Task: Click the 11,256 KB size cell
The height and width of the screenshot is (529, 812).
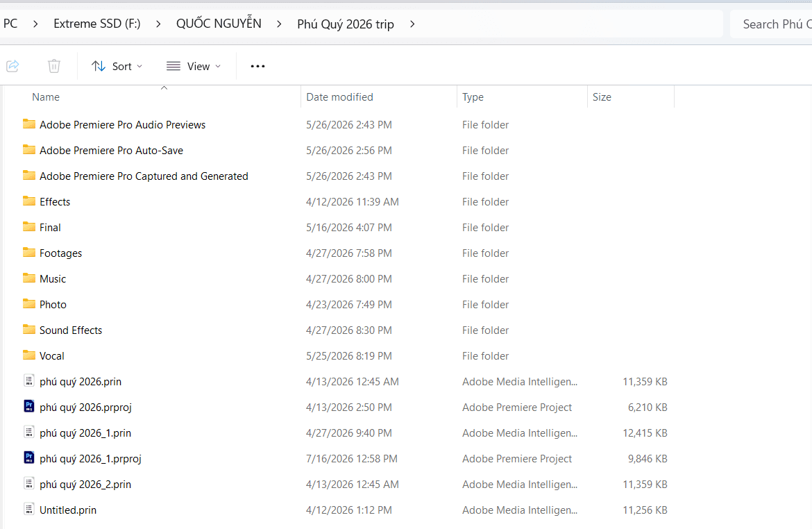Action: 645,510
